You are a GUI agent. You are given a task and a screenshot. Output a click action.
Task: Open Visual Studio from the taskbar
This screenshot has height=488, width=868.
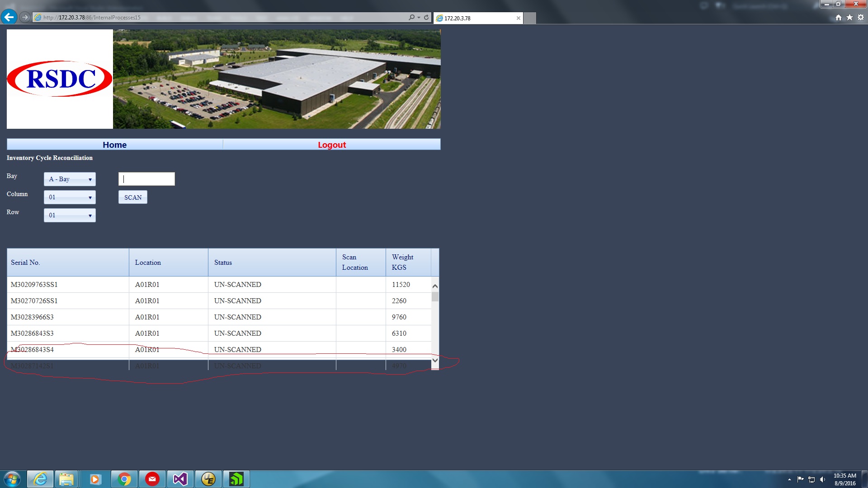(180, 479)
